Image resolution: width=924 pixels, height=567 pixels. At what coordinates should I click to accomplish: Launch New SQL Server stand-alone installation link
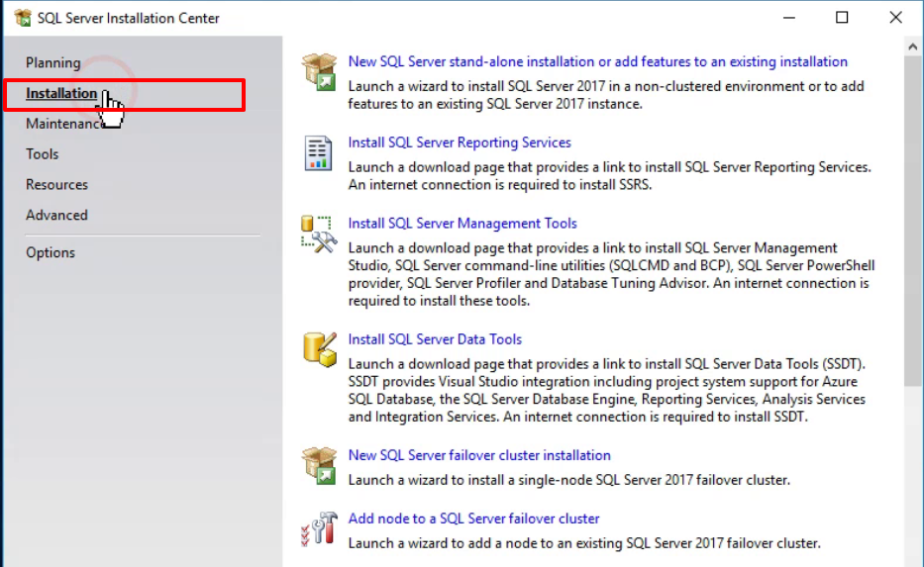tap(597, 61)
